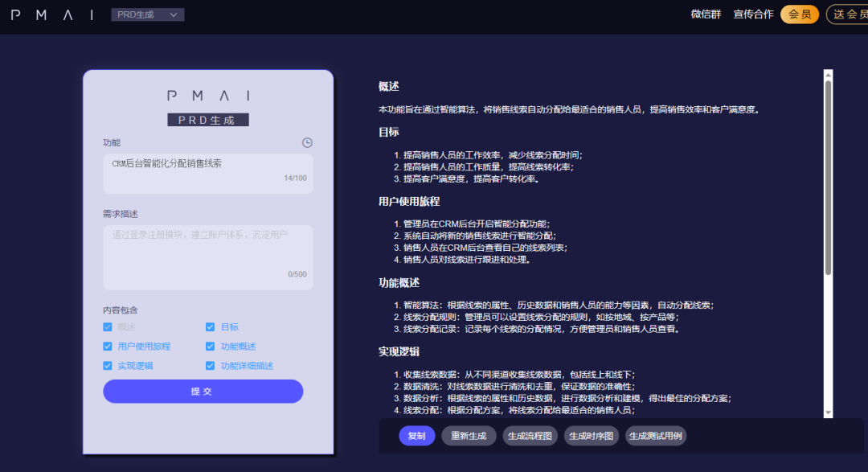Toggle the 功能详细描述 checkbox

(x=210, y=365)
